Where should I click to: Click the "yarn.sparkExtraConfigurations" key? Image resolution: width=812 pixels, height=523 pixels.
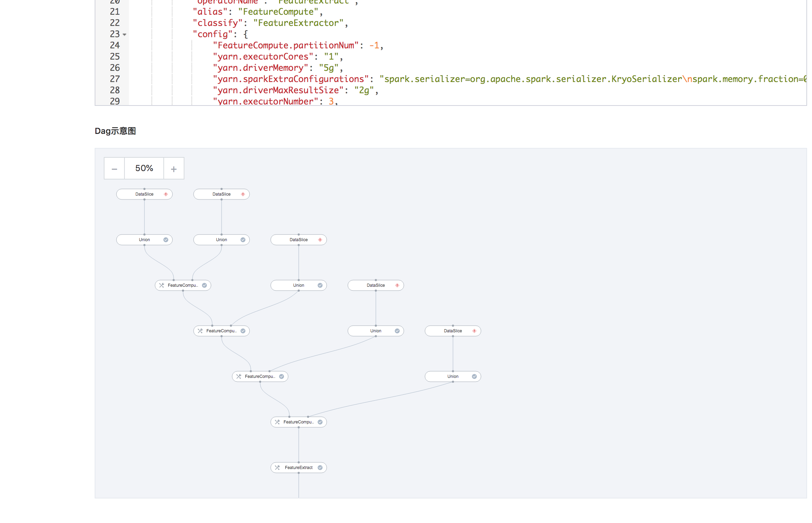(x=291, y=79)
